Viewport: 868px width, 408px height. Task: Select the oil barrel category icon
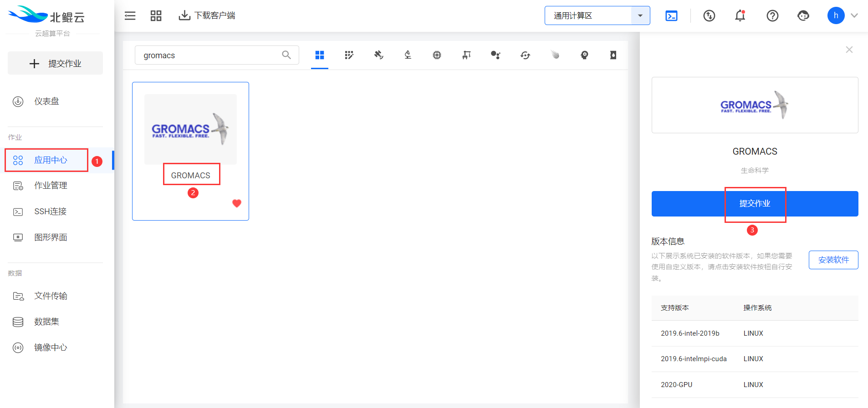coord(613,55)
